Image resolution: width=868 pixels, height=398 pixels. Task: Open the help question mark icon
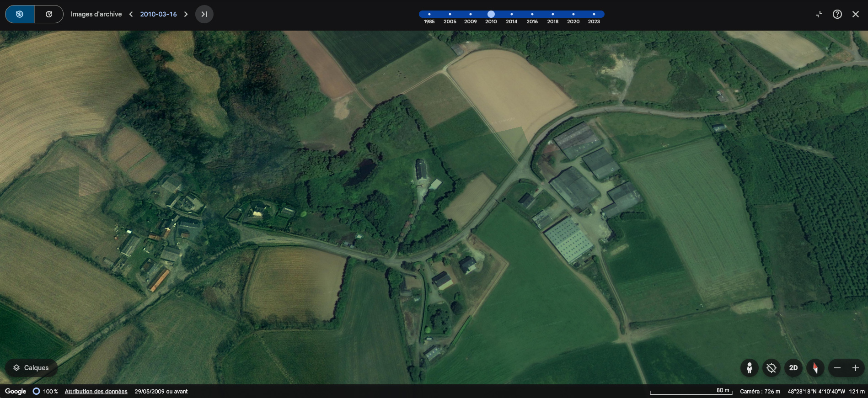point(837,14)
